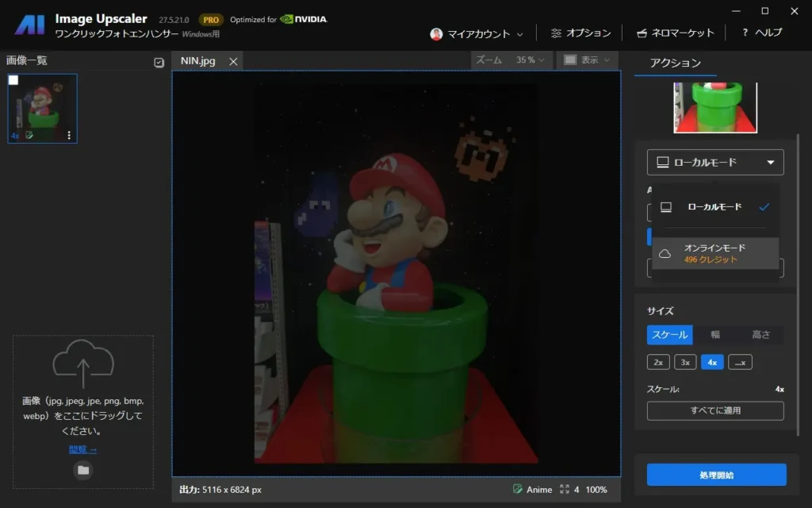Close the NIN.jpg tab
The width and height of the screenshot is (812, 508).
pos(233,61)
